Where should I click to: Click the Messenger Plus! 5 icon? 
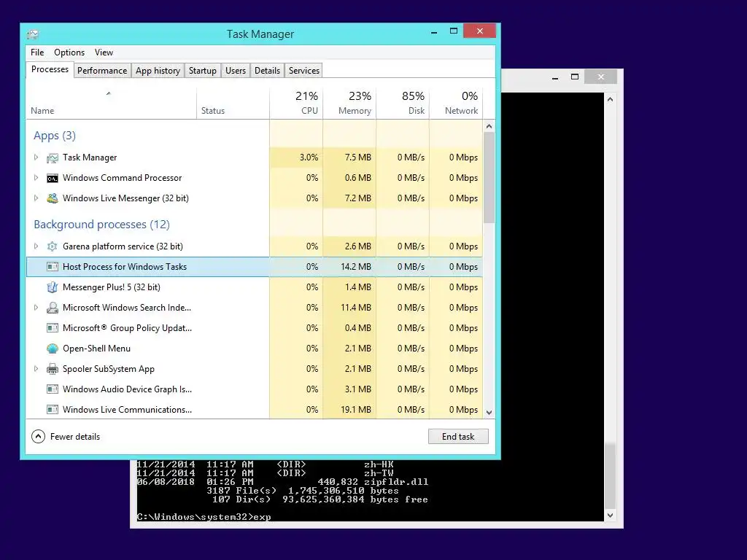point(53,287)
